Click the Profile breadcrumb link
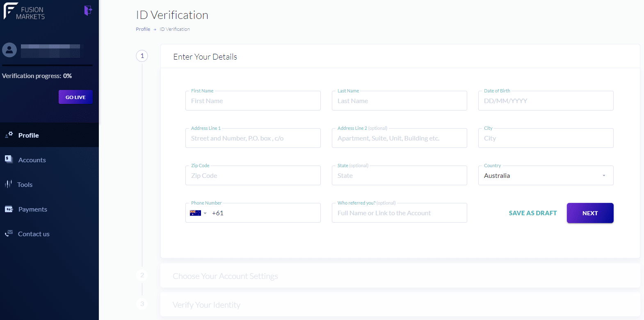 tap(143, 29)
